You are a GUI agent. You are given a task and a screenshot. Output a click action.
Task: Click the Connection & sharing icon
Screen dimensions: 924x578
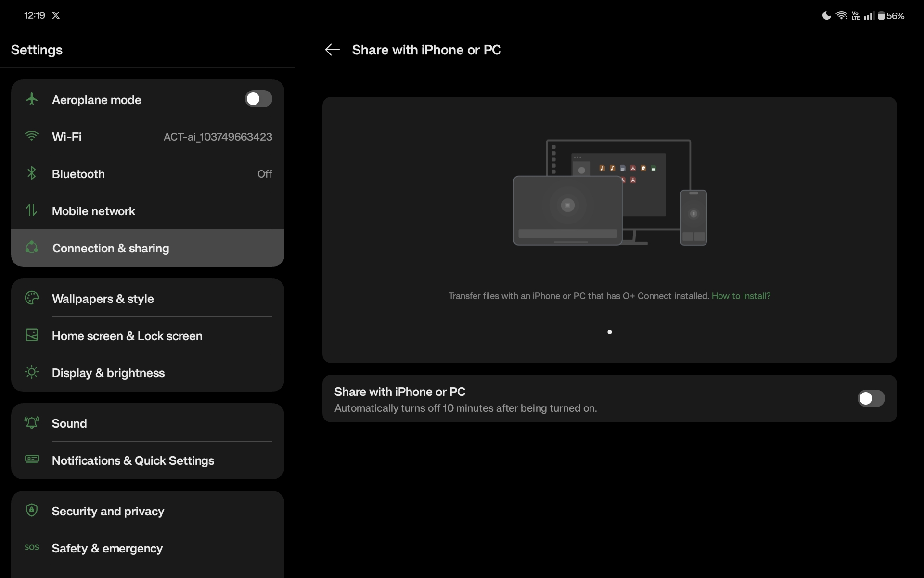(32, 248)
